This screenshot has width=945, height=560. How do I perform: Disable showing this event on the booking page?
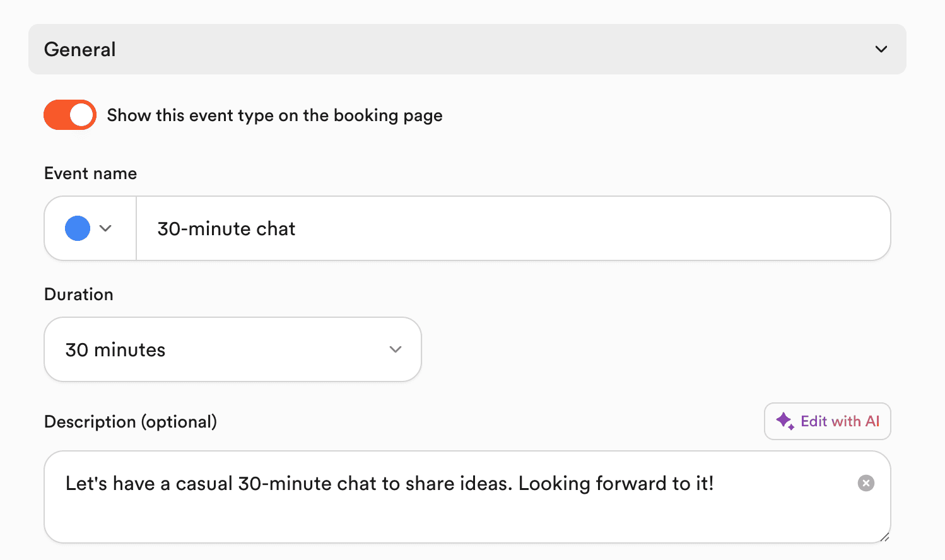69,115
